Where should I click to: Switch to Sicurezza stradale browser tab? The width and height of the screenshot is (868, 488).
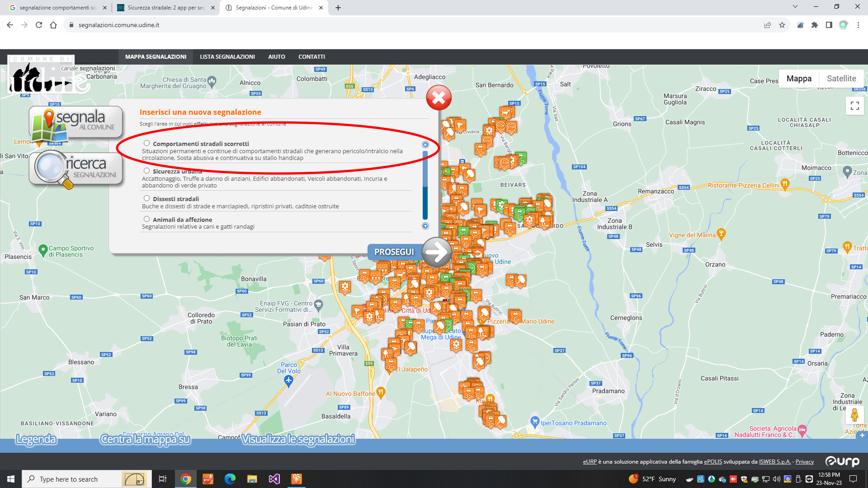(166, 8)
